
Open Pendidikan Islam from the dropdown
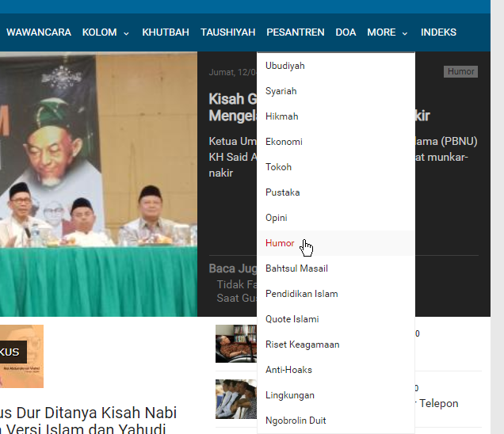(x=301, y=294)
